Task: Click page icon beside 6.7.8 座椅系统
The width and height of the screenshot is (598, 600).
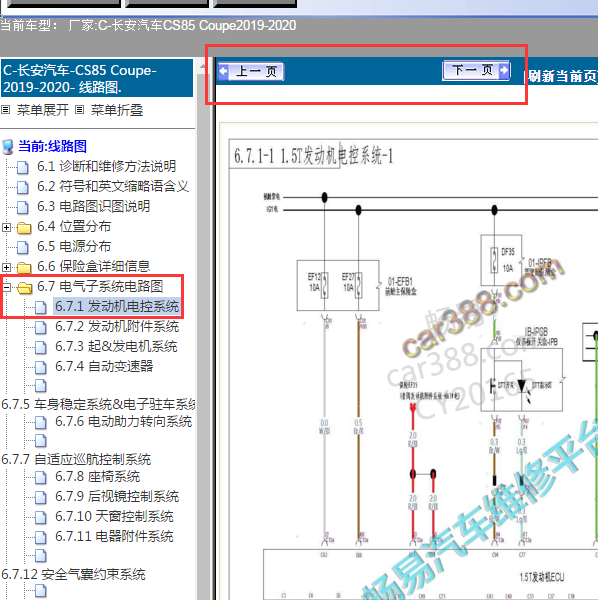Action: coord(41,477)
